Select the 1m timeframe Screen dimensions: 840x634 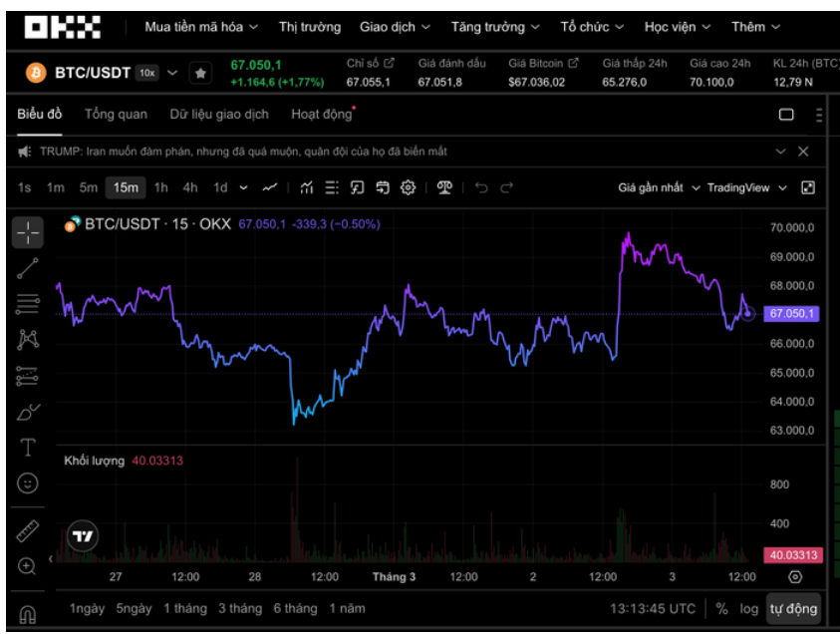point(55,187)
